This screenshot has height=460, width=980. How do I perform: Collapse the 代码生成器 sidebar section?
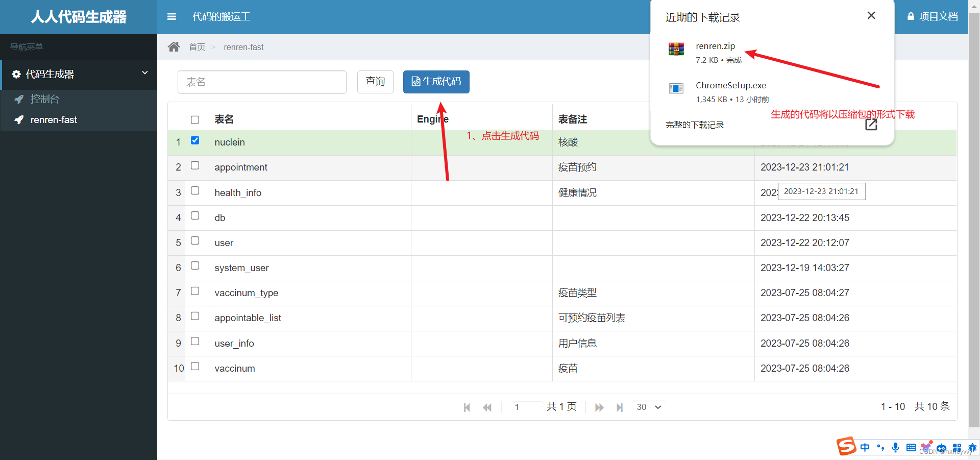click(x=145, y=73)
